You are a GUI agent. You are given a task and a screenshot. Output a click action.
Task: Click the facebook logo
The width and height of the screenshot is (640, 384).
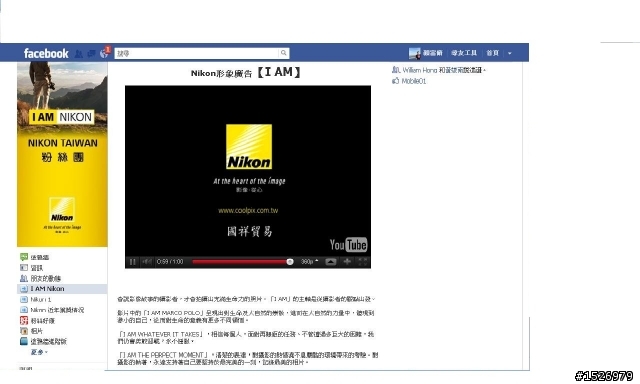(x=46, y=53)
